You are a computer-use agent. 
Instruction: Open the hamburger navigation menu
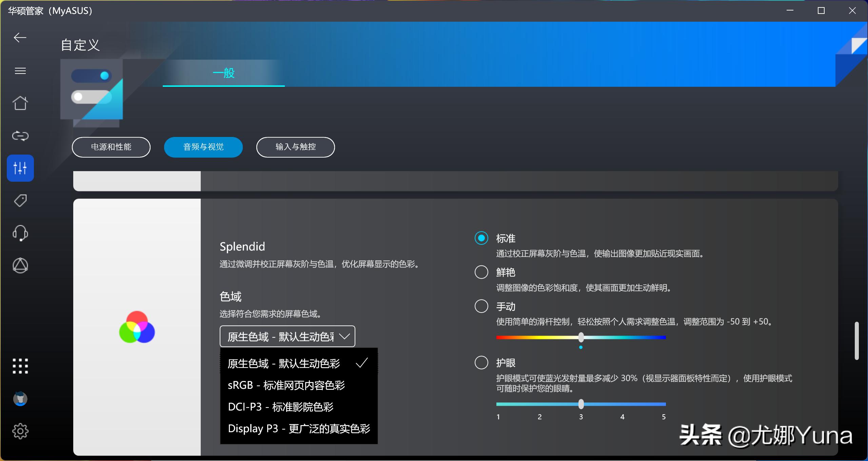tap(20, 71)
